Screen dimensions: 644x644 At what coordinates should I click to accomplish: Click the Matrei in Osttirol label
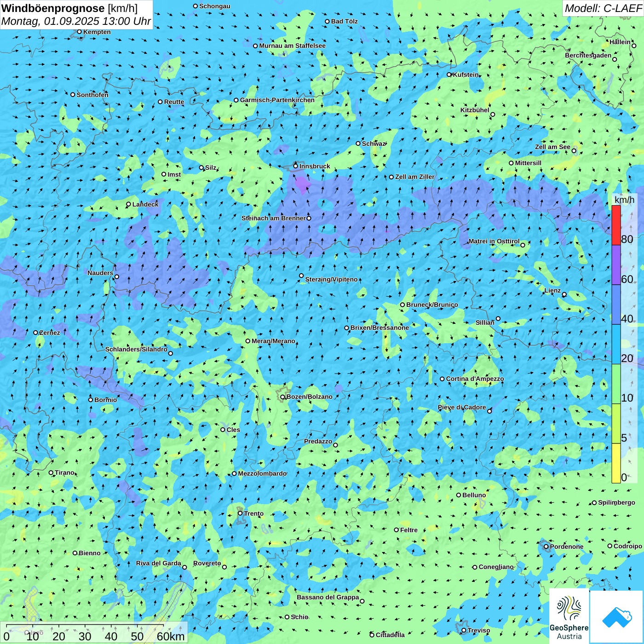494,241
